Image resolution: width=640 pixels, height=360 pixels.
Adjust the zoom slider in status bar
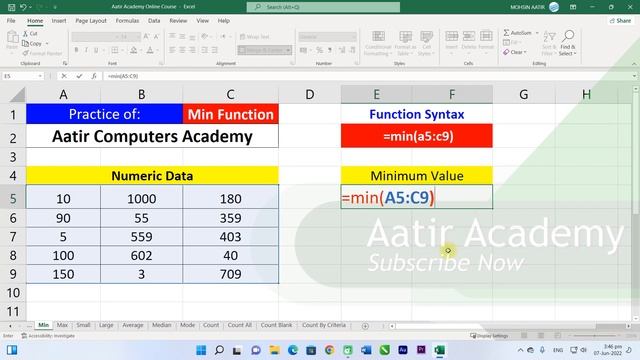594,336
